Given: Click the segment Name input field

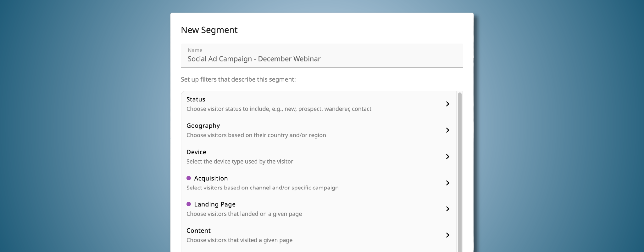Looking at the screenshot, I should (321, 59).
